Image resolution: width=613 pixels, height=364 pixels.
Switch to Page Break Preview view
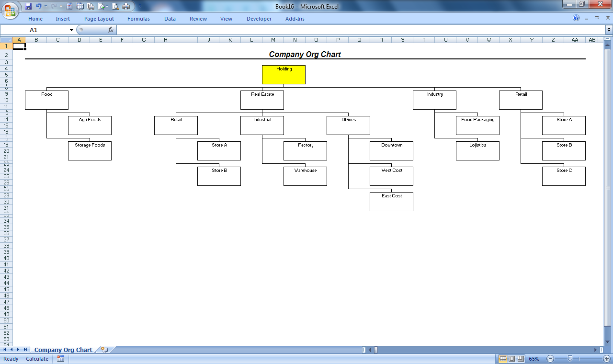[x=520, y=359]
